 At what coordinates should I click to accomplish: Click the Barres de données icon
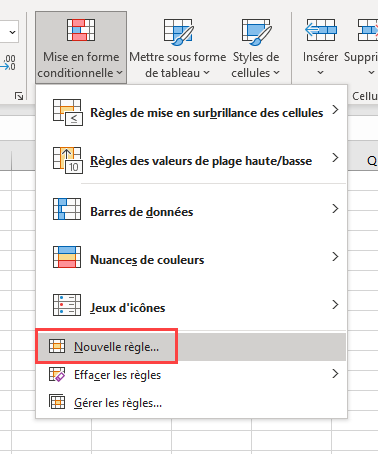click(67, 209)
